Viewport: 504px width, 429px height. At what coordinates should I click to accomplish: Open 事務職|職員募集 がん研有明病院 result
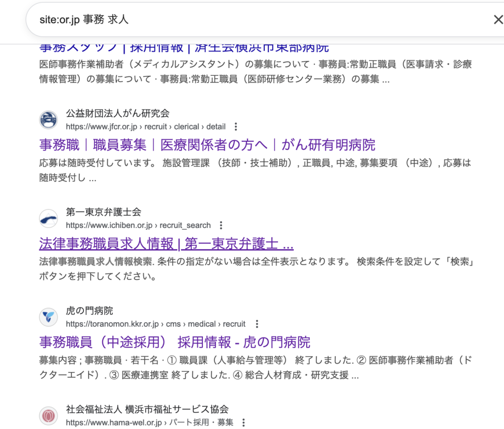[x=207, y=145]
